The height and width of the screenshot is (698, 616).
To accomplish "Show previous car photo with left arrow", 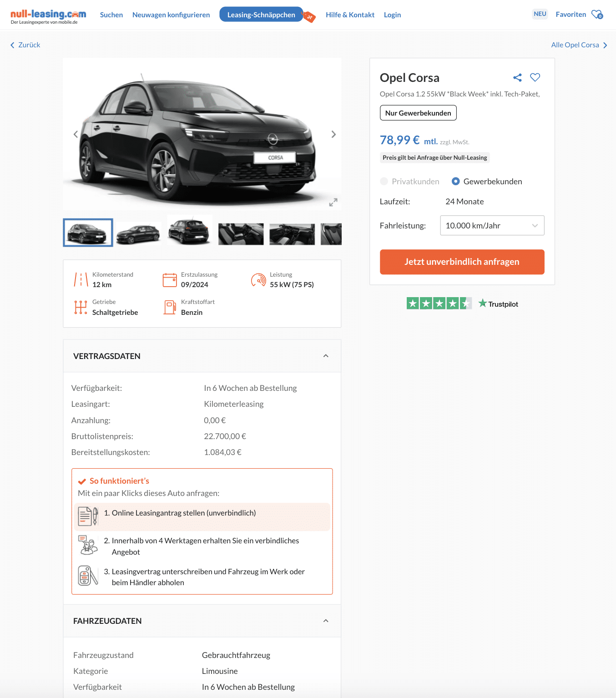I will 76,134.
